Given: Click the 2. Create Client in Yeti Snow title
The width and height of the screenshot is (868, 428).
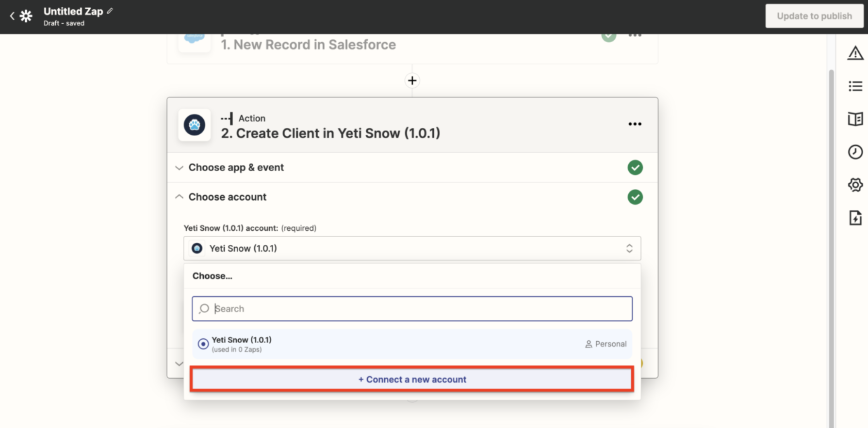Looking at the screenshot, I should tap(330, 133).
